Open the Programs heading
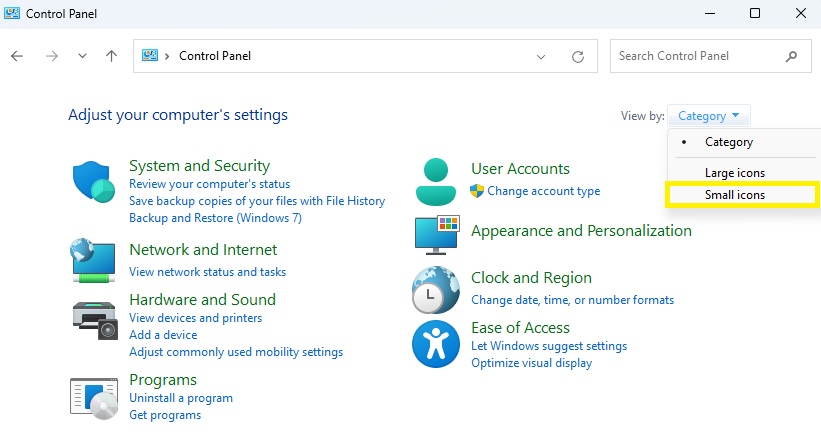Image resolution: width=821 pixels, height=446 pixels. (163, 380)
